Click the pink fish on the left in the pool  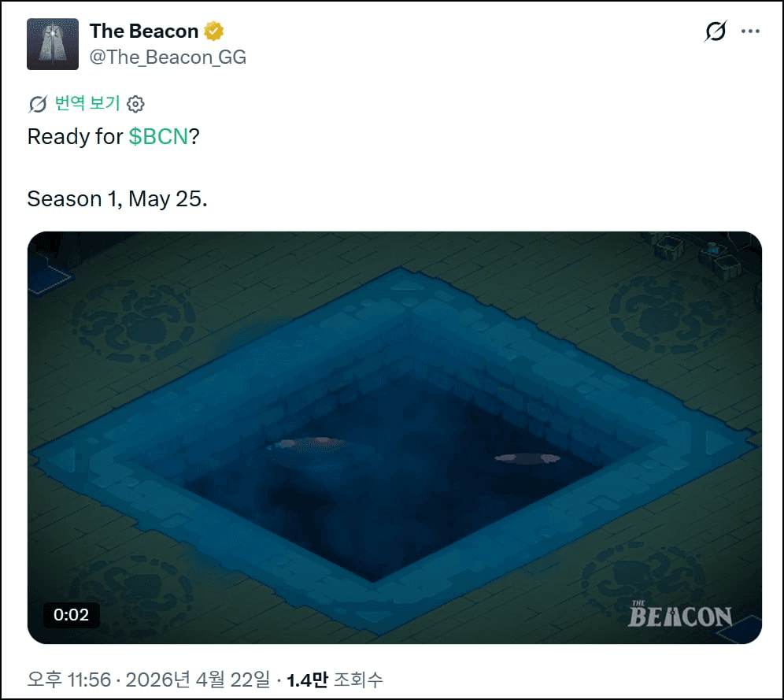pos(306,443)
